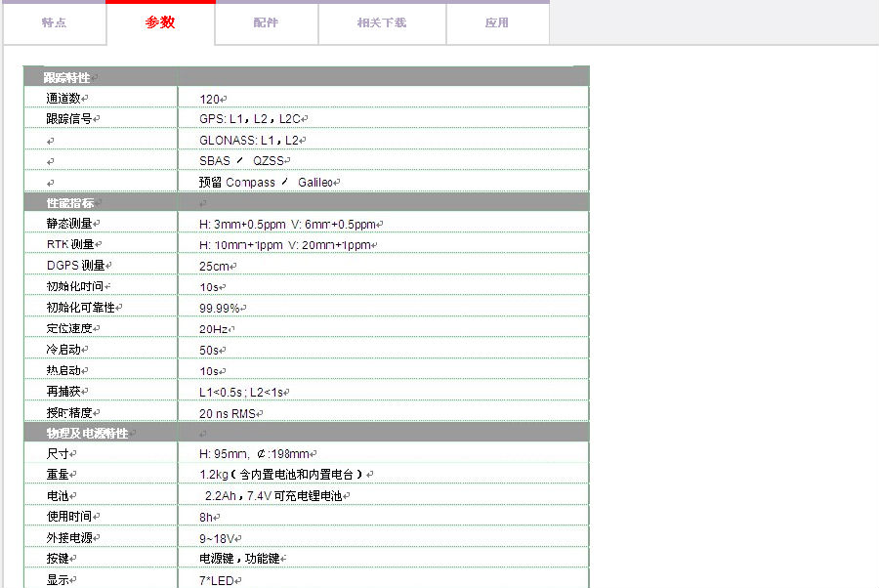Click the 性能指标 section header

(67, 202)
